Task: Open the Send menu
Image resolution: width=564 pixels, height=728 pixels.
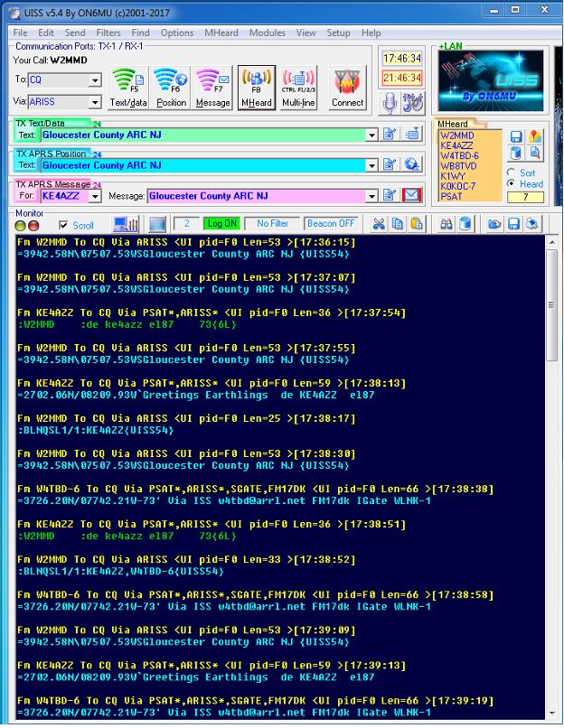Action: 75,33
